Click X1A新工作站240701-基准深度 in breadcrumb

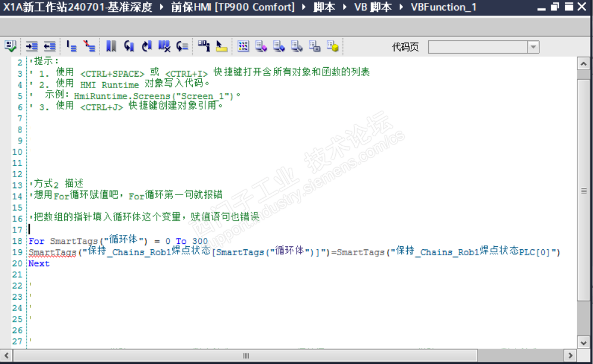(x=78, y=7)
